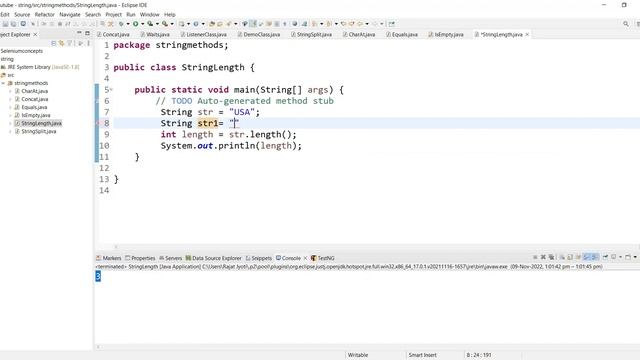The width and height of the screenshot is (640, 360).
Task: Open the Run dropdown arrow beside green button
Action: pyautogui.click(x=142, y=24)
